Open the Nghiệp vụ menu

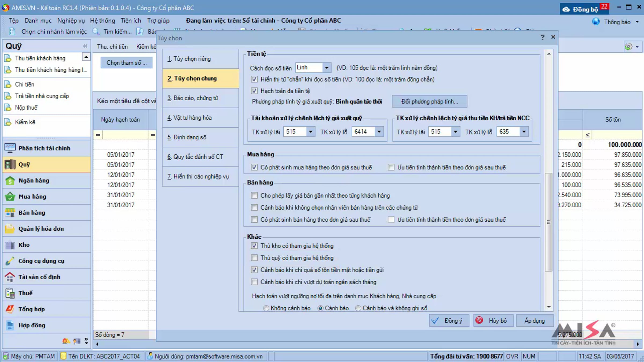pyautogui.click(x=71, y=21)
